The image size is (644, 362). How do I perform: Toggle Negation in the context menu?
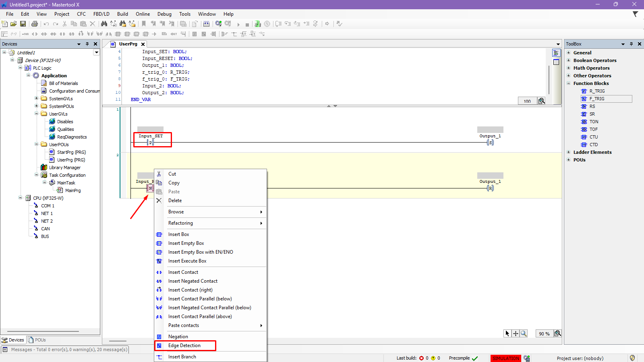click(x=178, y=337)
